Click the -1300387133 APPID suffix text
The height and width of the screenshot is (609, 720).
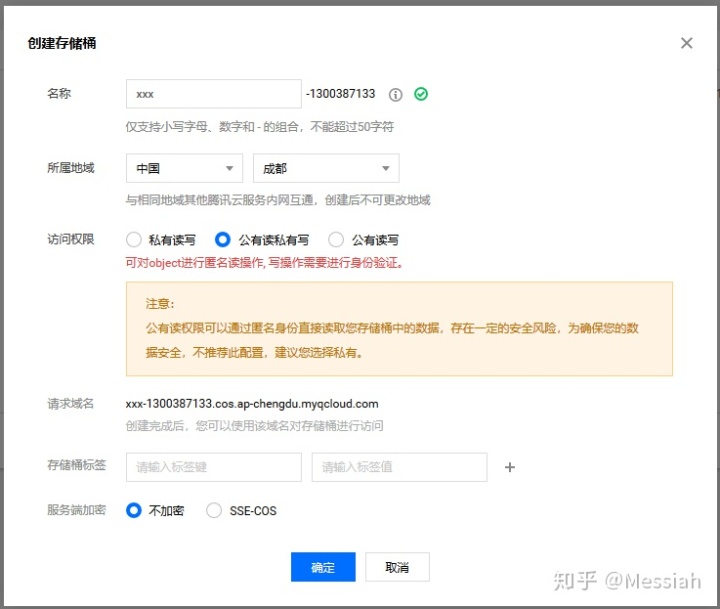click(341, 94)
